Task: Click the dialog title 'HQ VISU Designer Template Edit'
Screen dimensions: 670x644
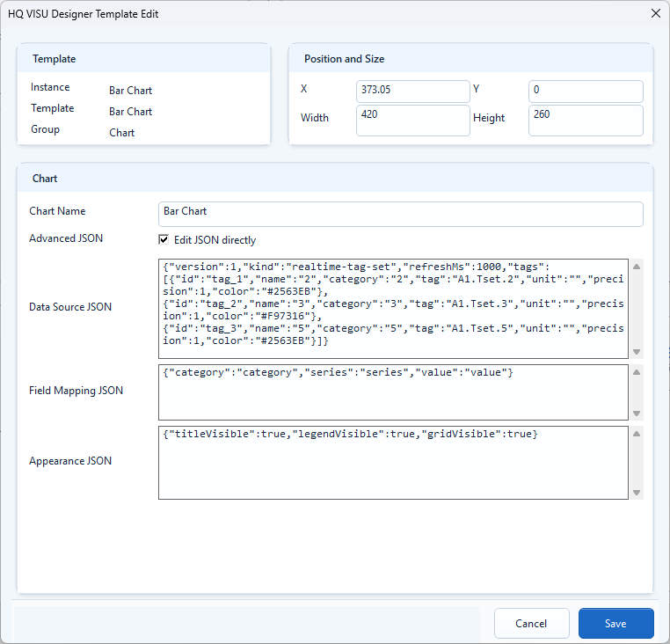Action: (84, 14)
